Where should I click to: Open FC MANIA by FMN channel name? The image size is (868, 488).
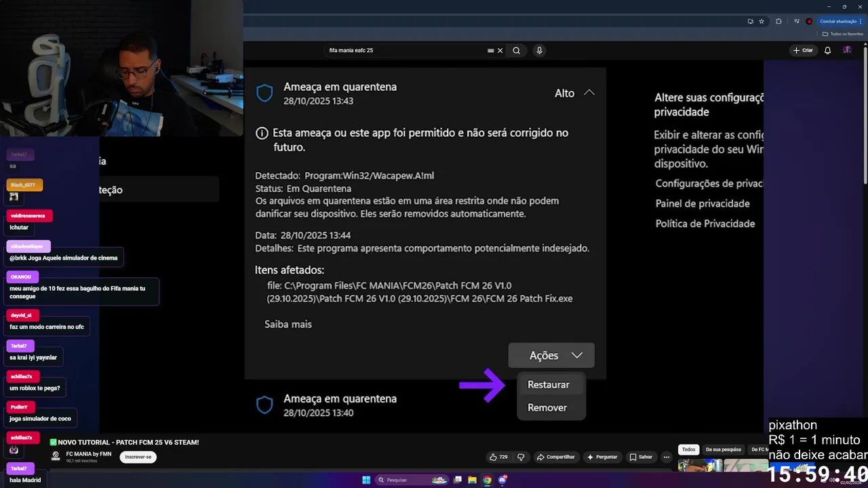pyautogui.click(x=89, y=453)
